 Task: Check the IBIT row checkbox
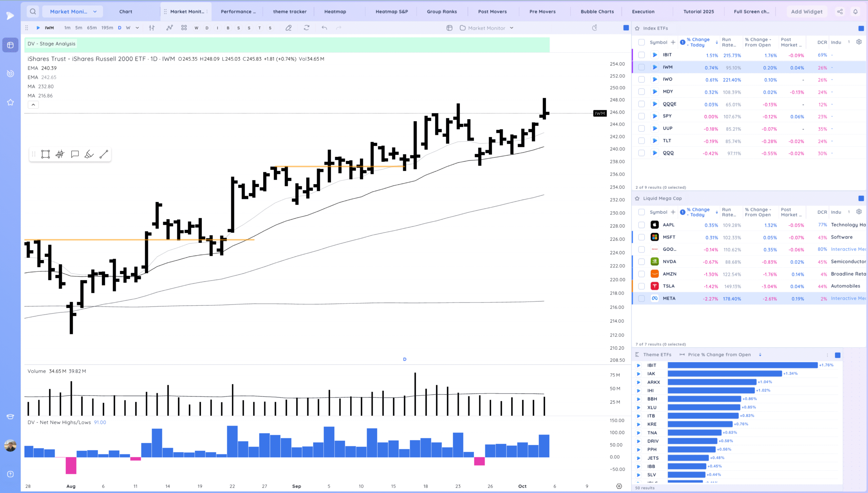[641, 55]
